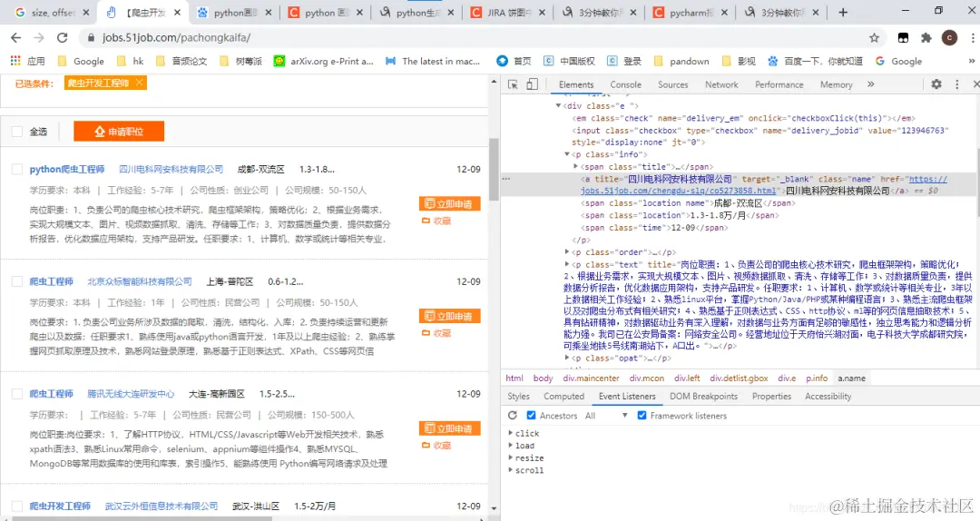980x521 pixels.
Task: Click the 申请职位 apply button
Action: click(119, 132)
